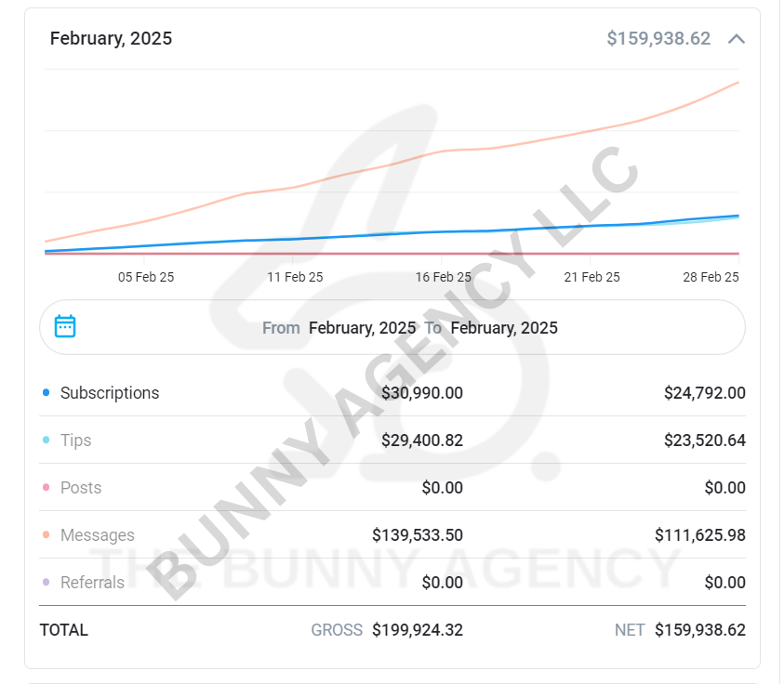Screen dimensions: 784x684
Task: Toggle the Tips series label
Action: 76,441
